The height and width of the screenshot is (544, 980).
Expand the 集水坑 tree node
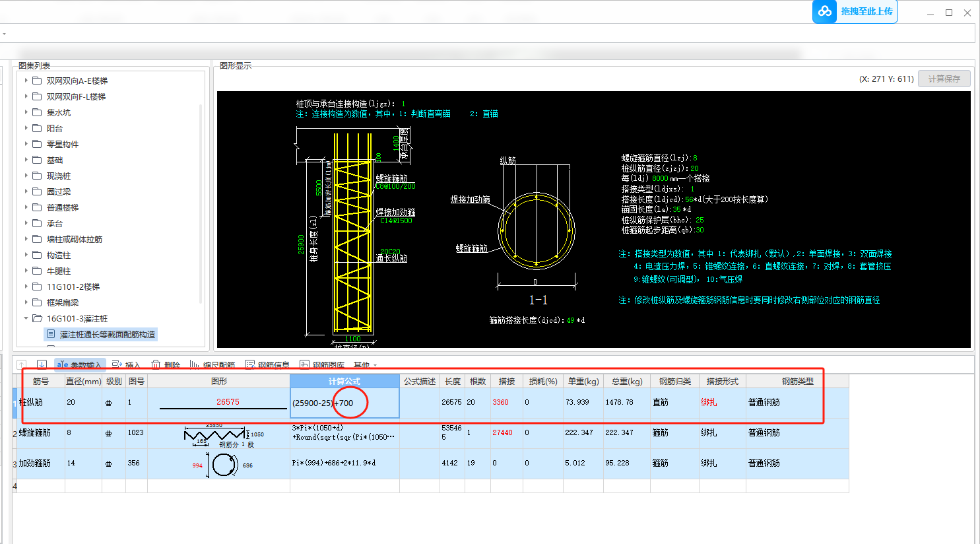pos(26,112)
